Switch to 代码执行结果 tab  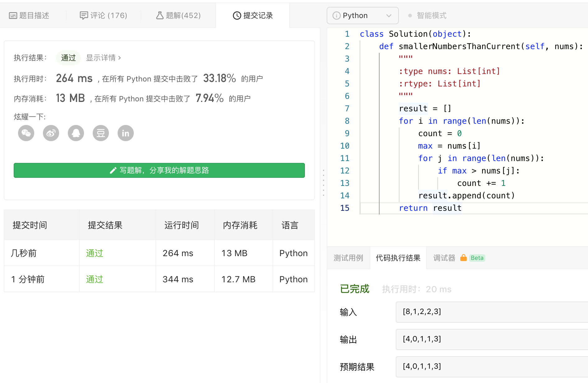point(398,258)
